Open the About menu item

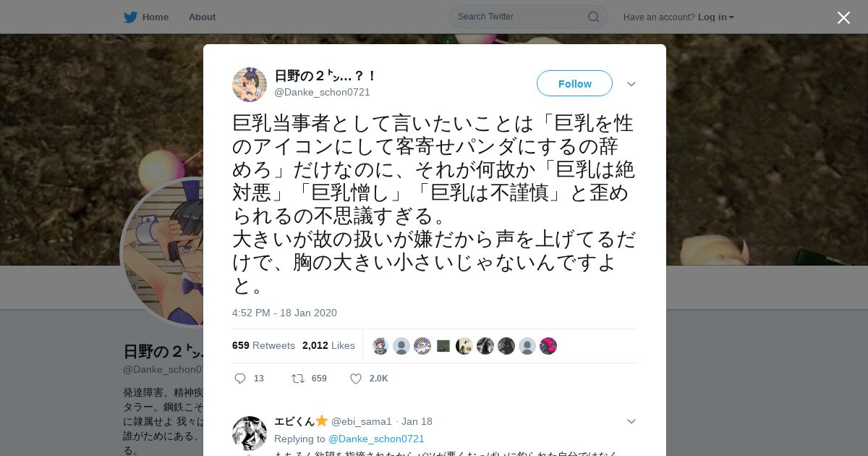(x=202, y=17)
